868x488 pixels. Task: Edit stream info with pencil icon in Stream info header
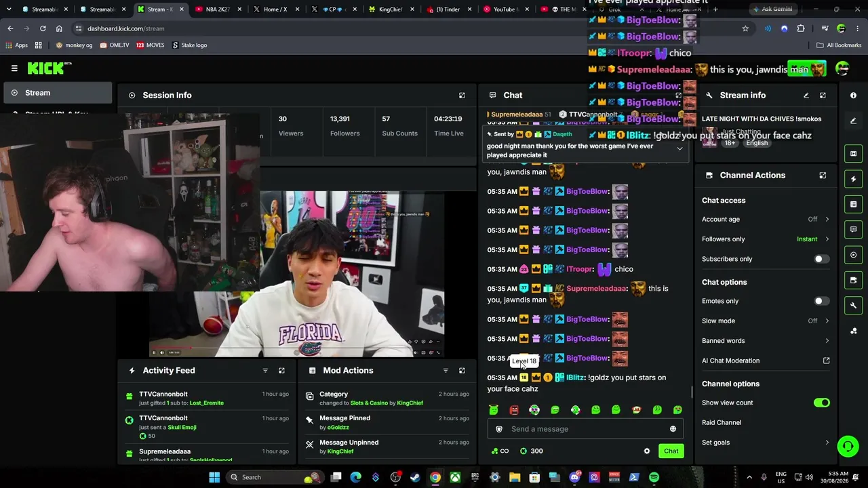click(806, 96)
